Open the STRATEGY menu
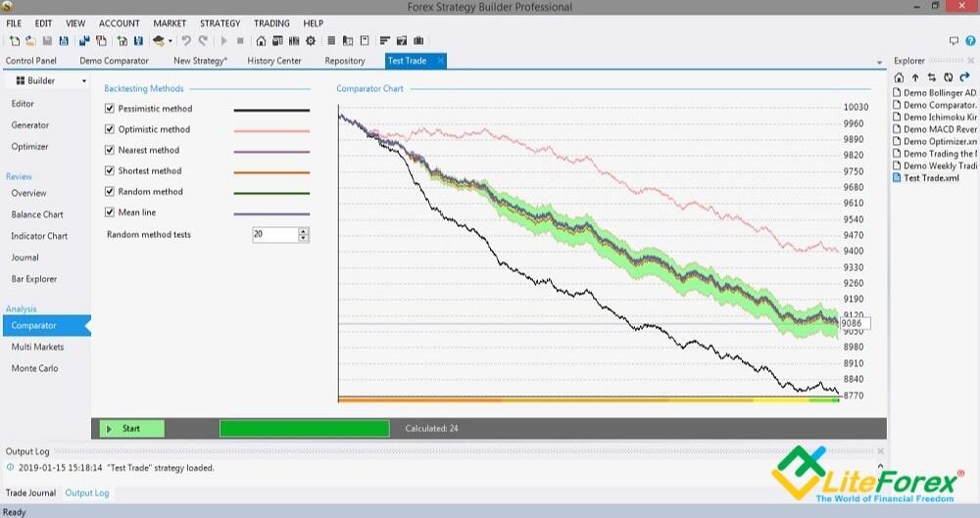The image size is (980, 518). (220, 24)
